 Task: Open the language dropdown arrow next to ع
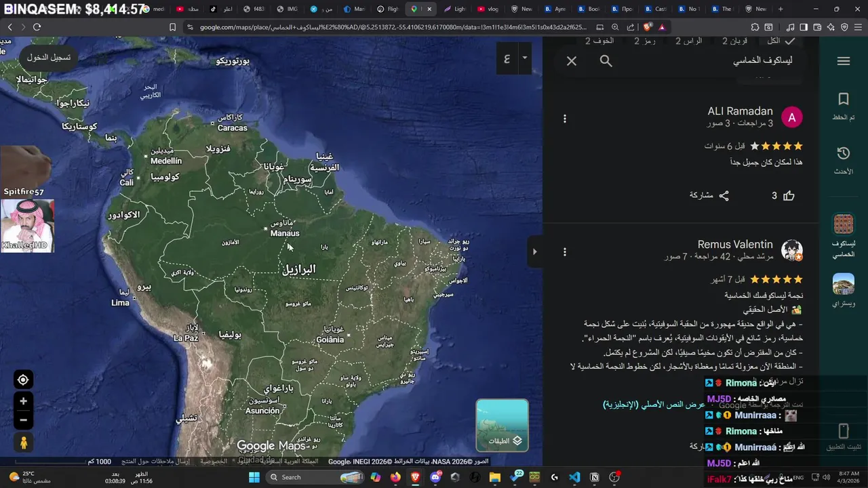(x=524, y=58)
